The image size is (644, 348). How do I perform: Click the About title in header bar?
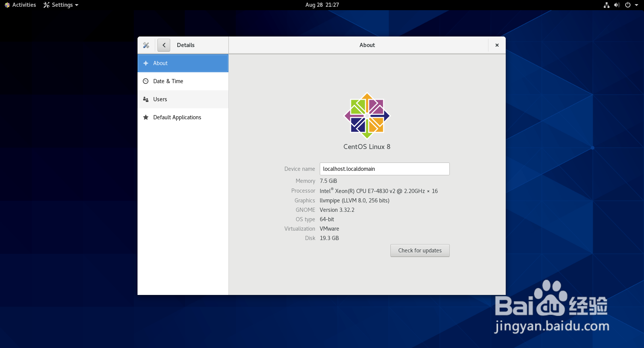(x=367, y=45)
